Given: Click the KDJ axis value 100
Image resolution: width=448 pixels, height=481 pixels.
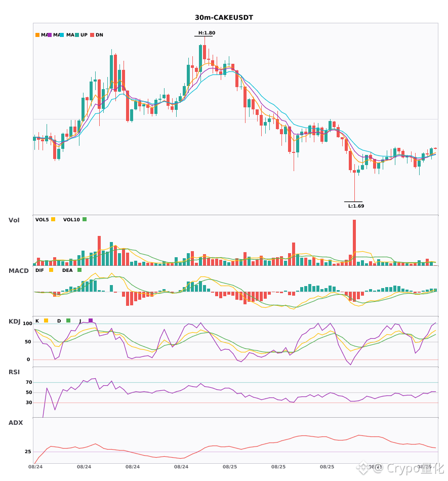Looking at the screenshot, I should (28, 324).
